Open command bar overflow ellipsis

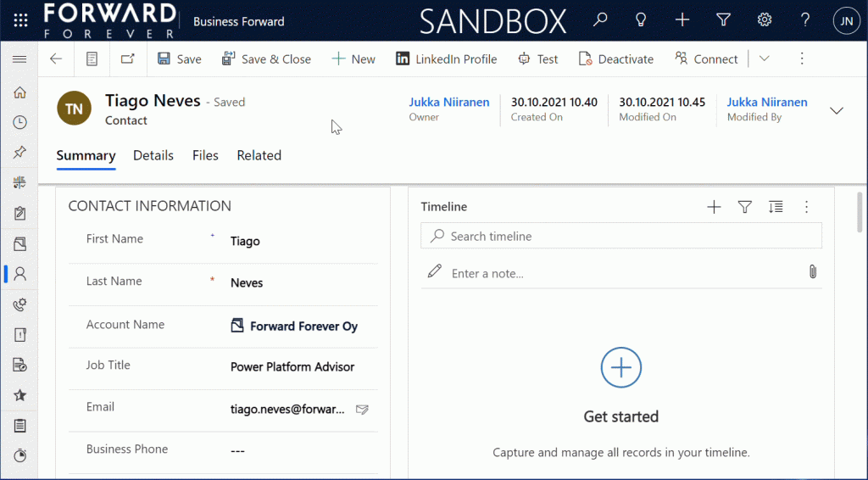[802, 59]
